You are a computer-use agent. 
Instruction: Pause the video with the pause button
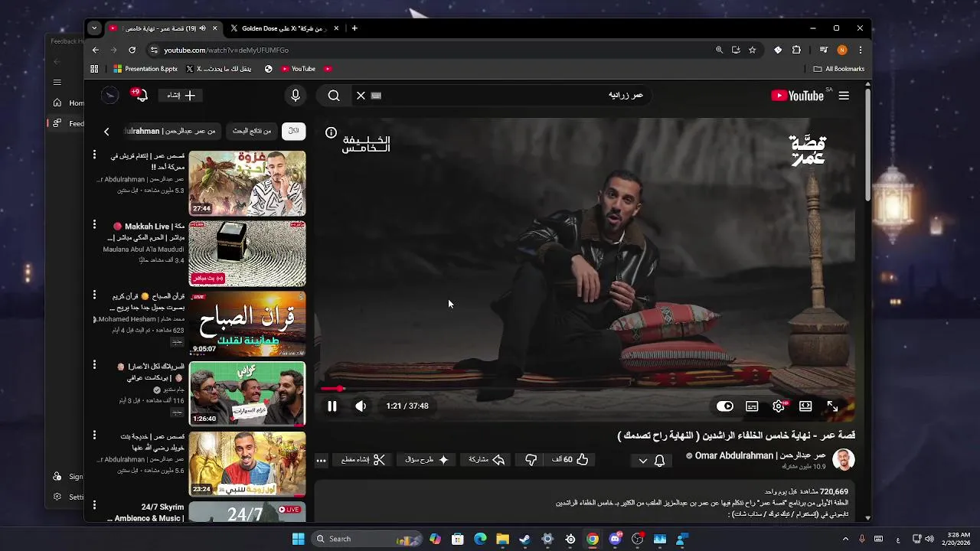click(x=332, y=406)
